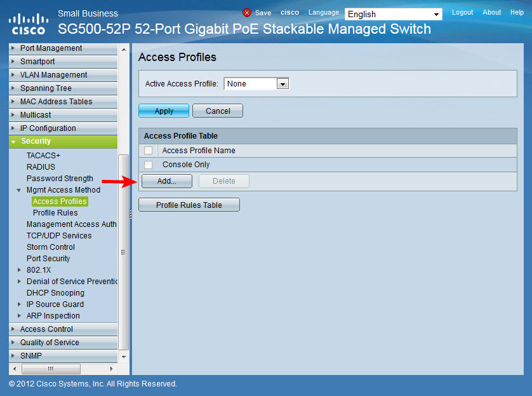Open the TCP/UDP Services page
This screenshot has width=532, height=396.
coord(59,236)
